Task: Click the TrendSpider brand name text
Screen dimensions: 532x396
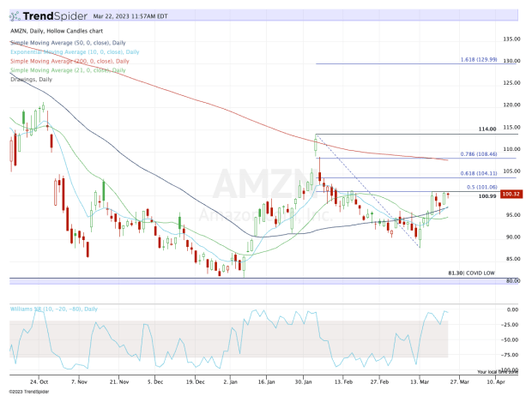Action: click(55, 16)
